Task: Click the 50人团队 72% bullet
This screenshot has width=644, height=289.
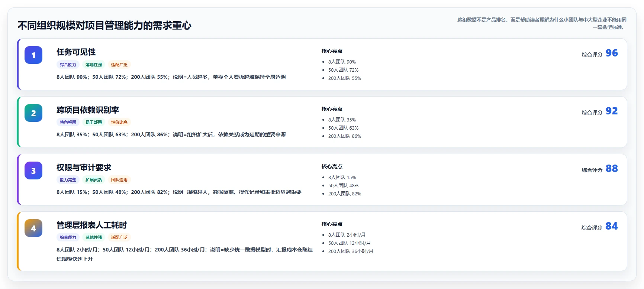Action: (x=344, y=70)
